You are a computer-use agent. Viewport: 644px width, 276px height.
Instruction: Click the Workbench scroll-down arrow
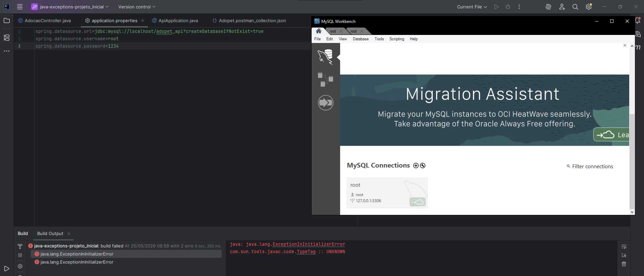click(632, 212)
